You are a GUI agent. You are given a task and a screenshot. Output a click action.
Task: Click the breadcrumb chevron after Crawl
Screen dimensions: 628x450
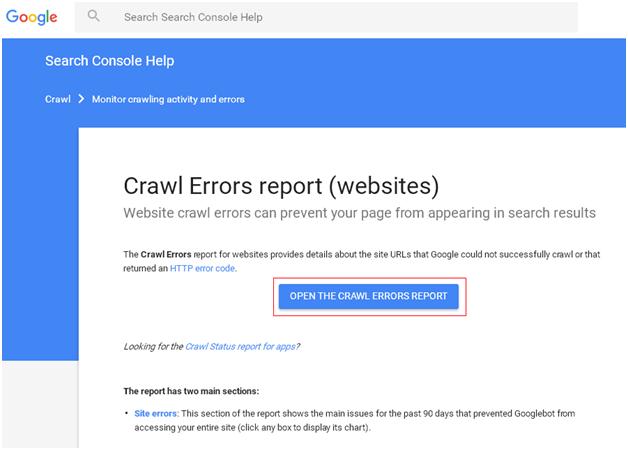80,99
